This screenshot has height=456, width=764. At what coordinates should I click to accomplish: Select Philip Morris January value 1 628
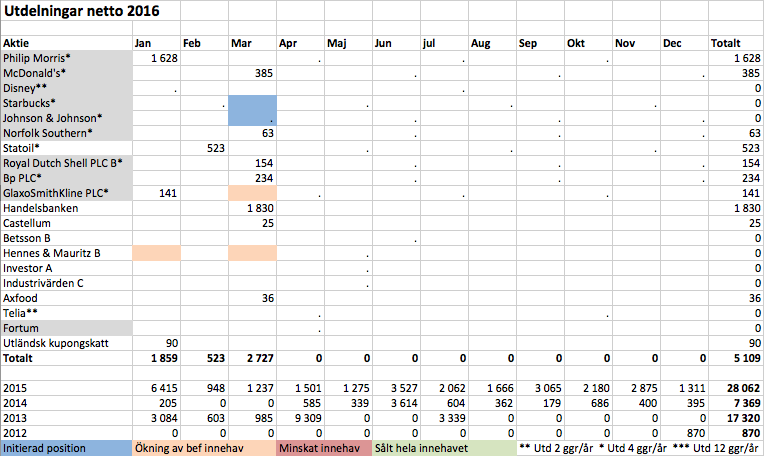coord(156,58)
